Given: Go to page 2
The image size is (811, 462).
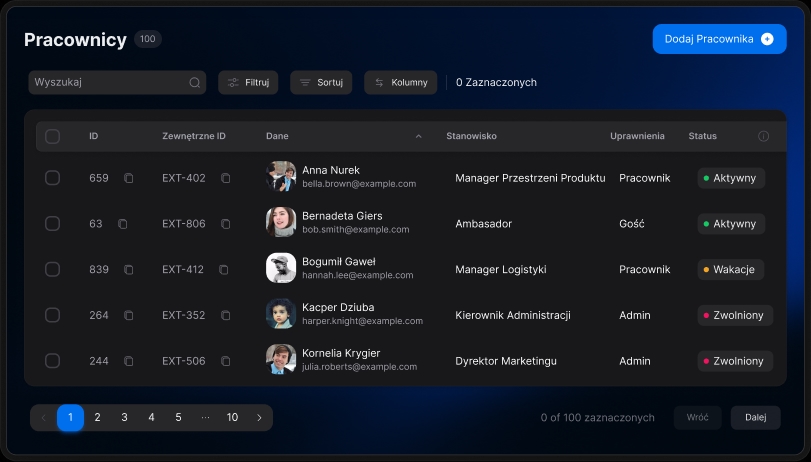Looking at the screenshot, I should click(97, 418).
